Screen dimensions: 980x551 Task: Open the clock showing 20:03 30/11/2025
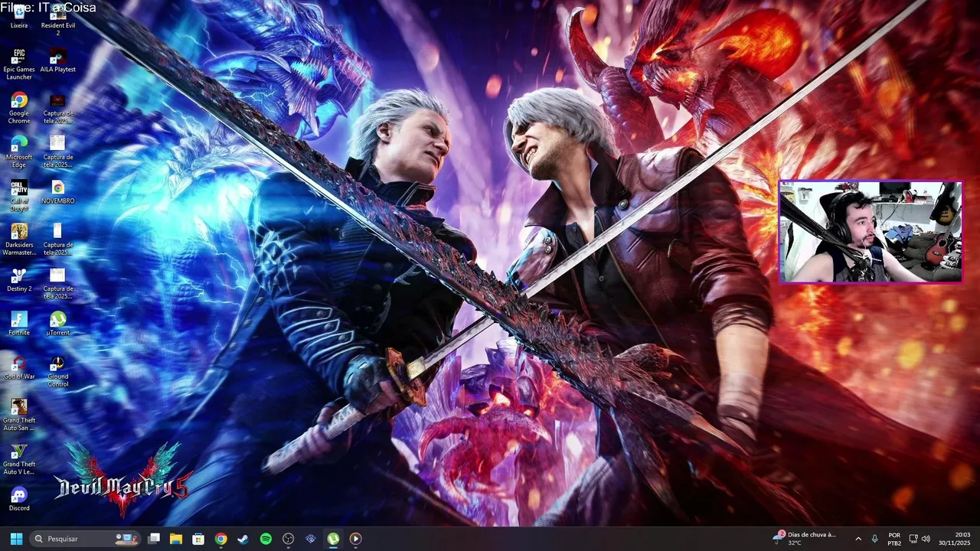[955, 539]
